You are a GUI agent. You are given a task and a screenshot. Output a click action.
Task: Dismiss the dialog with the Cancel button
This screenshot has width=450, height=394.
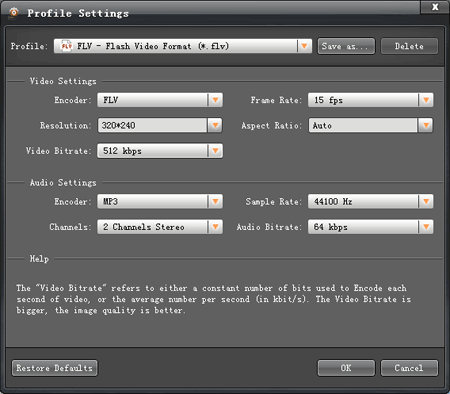point(409,368)
